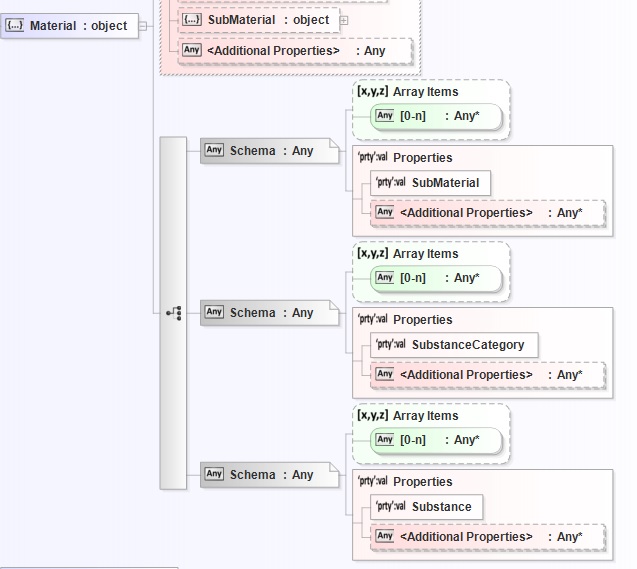The height and width of the screenshot is (569, 637).
Task: Select the Substance property box
Action: [x=427, y=507]
